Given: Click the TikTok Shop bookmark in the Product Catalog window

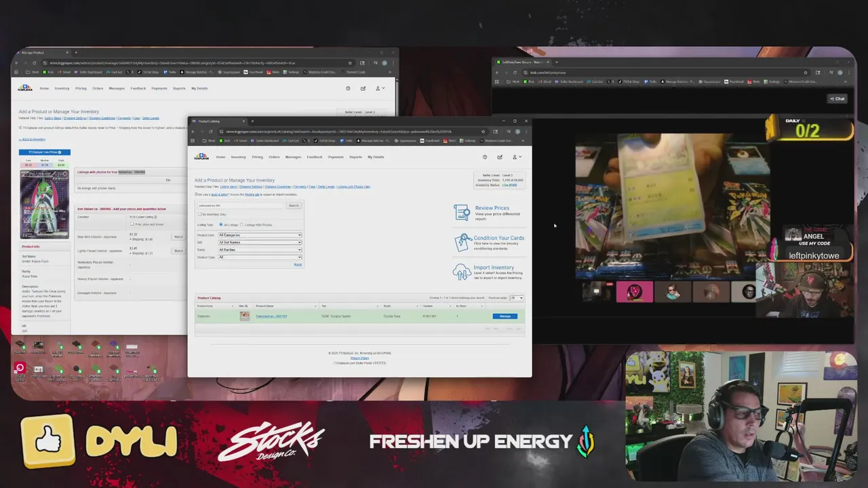Looking at the screenshot, I should pos(325,141).
